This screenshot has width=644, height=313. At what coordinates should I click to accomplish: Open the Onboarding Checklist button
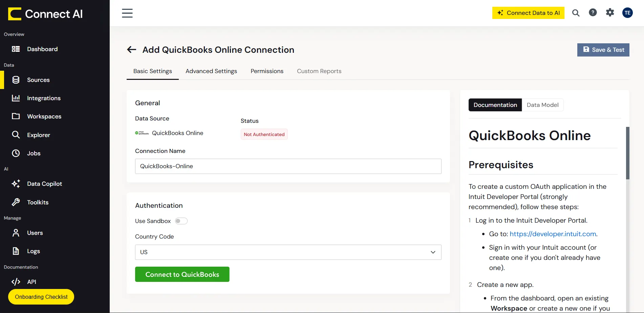41,297
